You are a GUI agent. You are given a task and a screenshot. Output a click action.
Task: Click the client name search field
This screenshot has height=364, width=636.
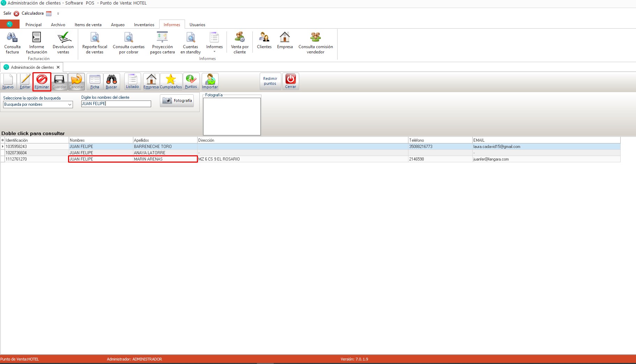[116, 104]
